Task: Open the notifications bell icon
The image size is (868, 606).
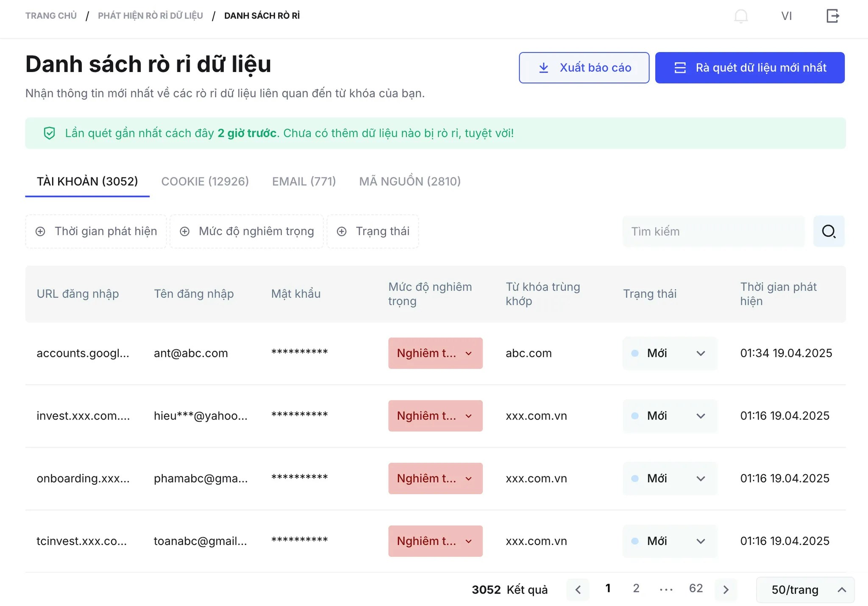Action: coord(741,16)
